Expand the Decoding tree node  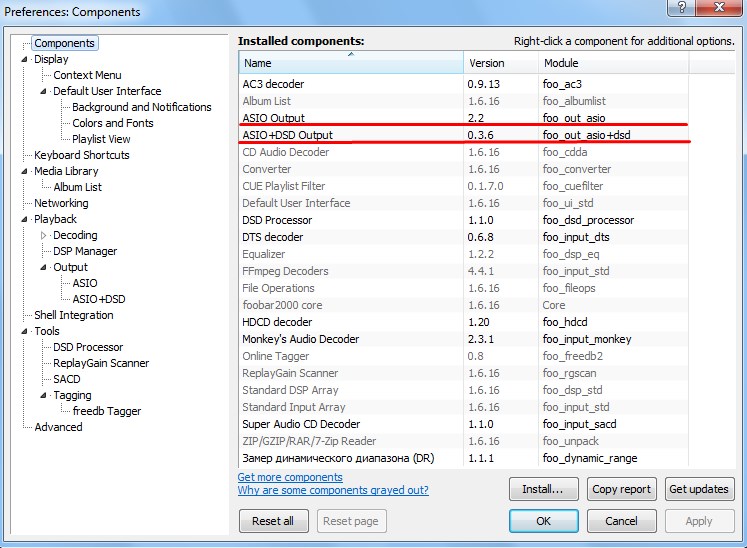[x=43, y=235]
